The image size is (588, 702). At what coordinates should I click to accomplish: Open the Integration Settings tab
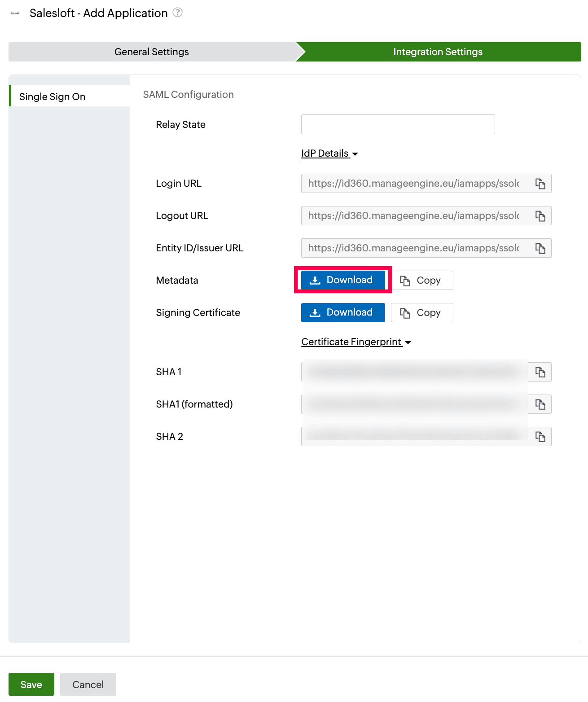pyautogui.click(x=438, y=52)
